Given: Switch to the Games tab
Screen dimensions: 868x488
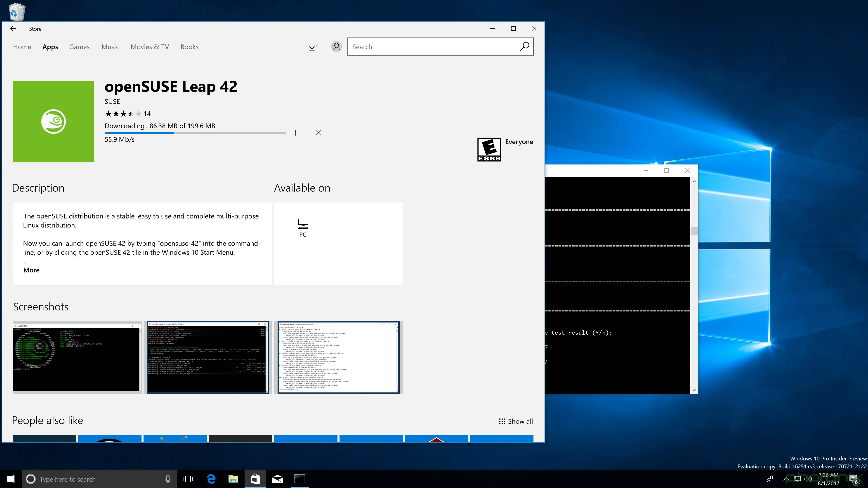Looking at the screenshot, I should [x=80, y=47].
